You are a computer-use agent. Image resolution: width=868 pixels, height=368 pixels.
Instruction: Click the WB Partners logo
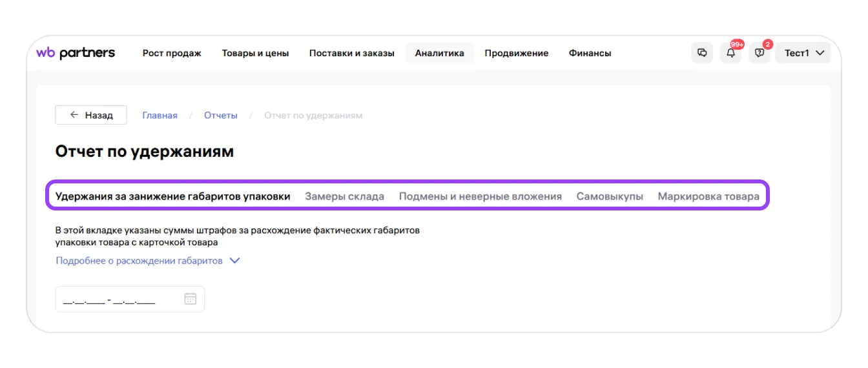(x=76, y=53)
